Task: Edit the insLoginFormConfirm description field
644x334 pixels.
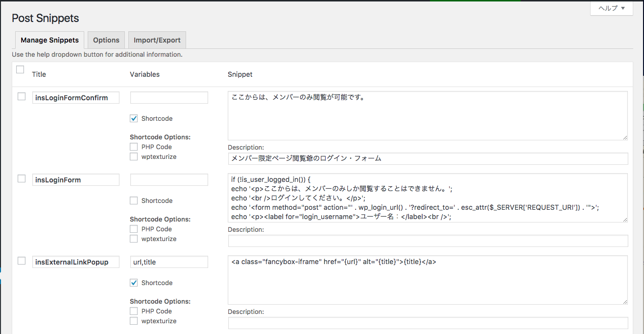Action: [x=428, y=158]
